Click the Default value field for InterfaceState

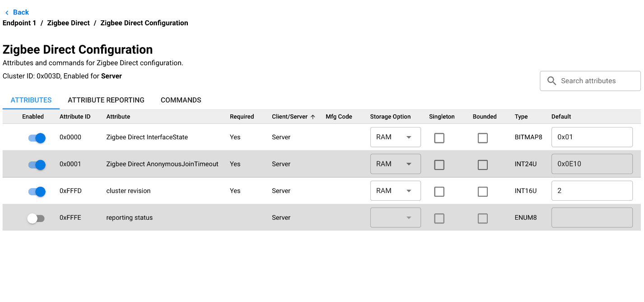592,137
